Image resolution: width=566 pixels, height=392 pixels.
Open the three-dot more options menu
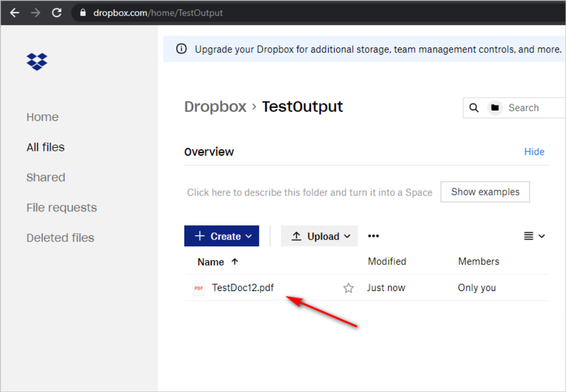[x=374, y=236]
